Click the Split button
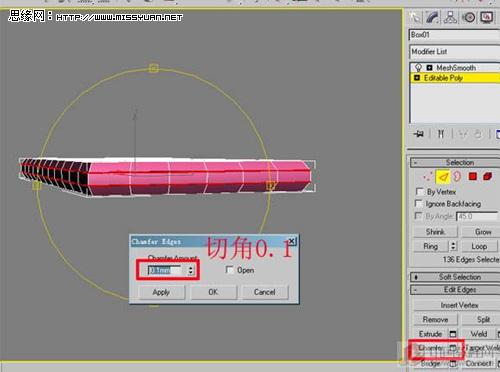 click(481, 319)
